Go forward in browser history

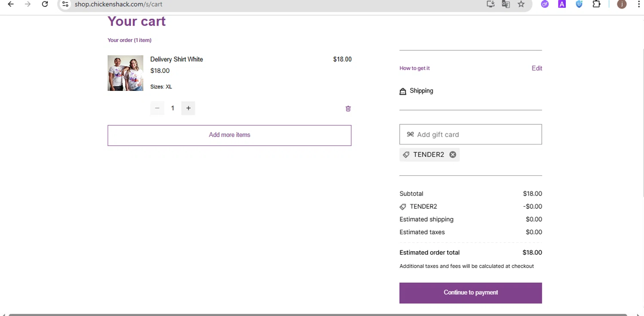[x=28, y=4]
